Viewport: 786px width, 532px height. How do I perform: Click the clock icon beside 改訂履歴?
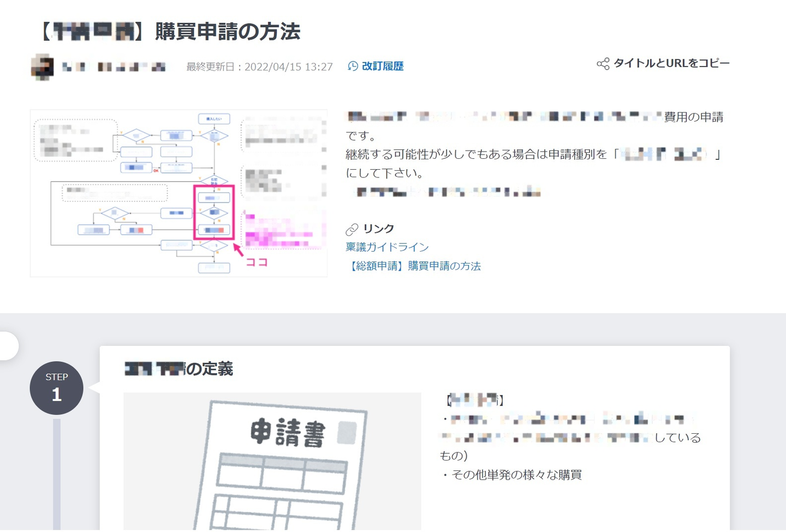coord(353,66)
